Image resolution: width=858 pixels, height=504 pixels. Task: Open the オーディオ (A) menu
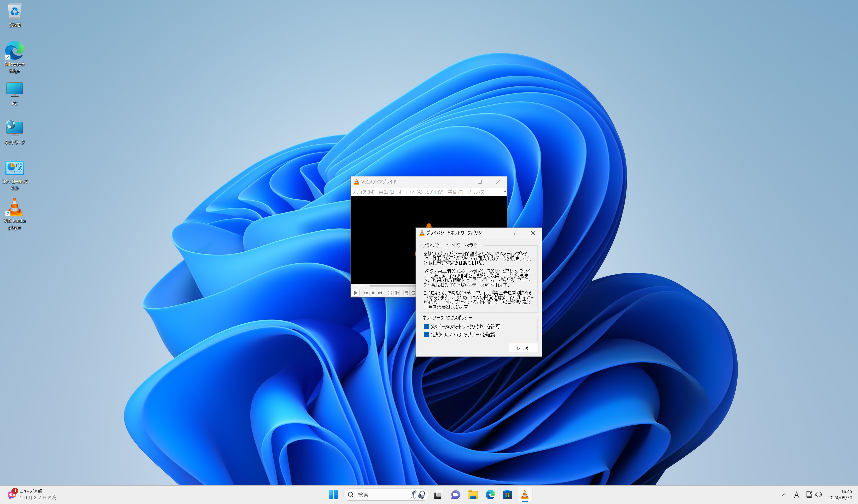coord(410,192)
